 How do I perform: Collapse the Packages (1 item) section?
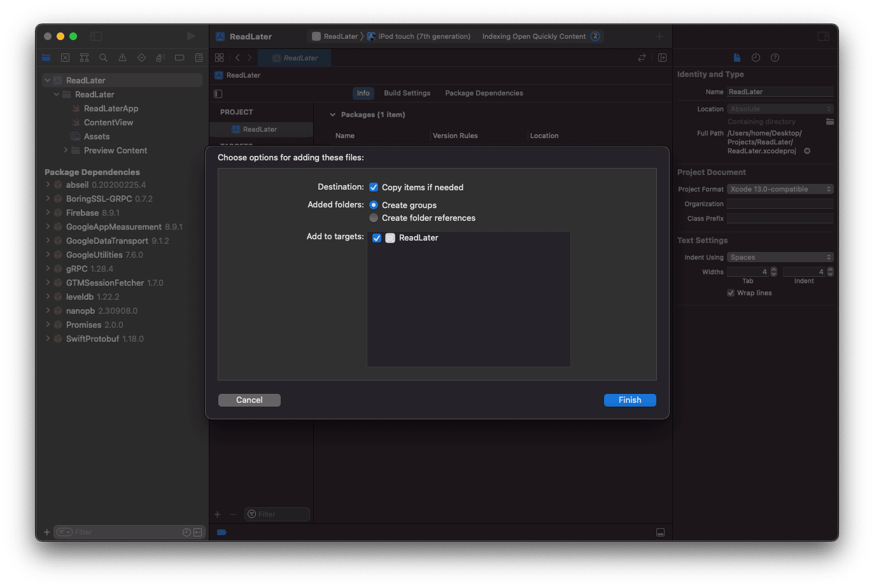click(x=332, y=115)
